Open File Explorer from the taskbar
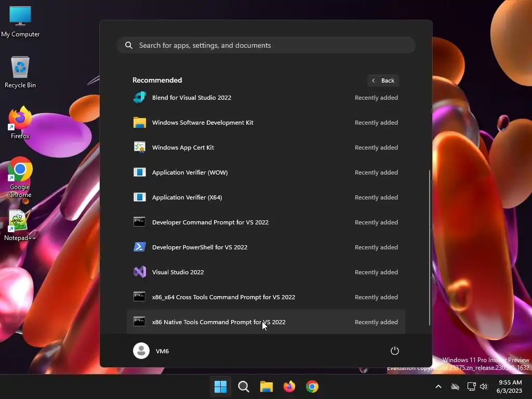This screenshot has height=399, width=532. [x=267, y=387]
